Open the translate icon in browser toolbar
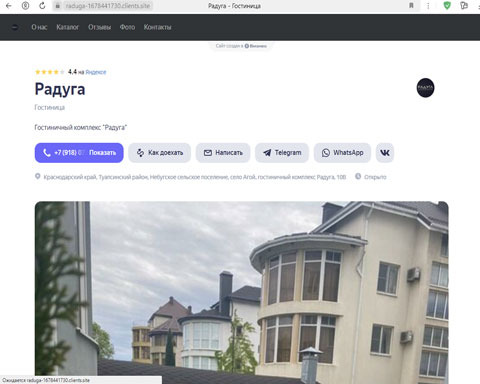The image size is (480, 384). [x=464, y=5]
